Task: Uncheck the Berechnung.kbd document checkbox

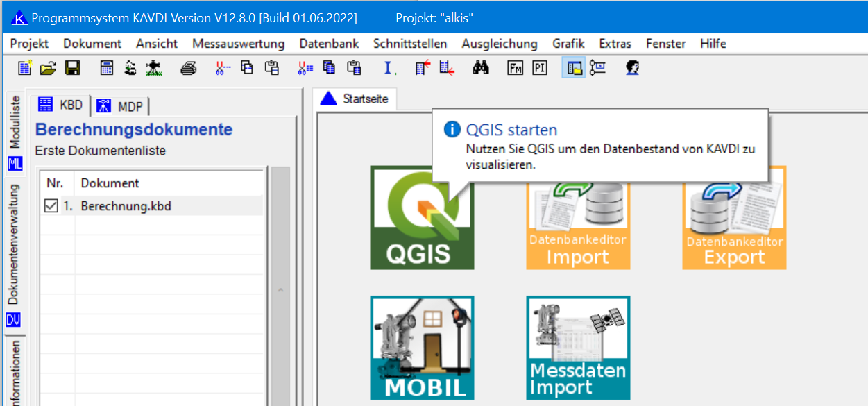Action: (x=51, y=206)
